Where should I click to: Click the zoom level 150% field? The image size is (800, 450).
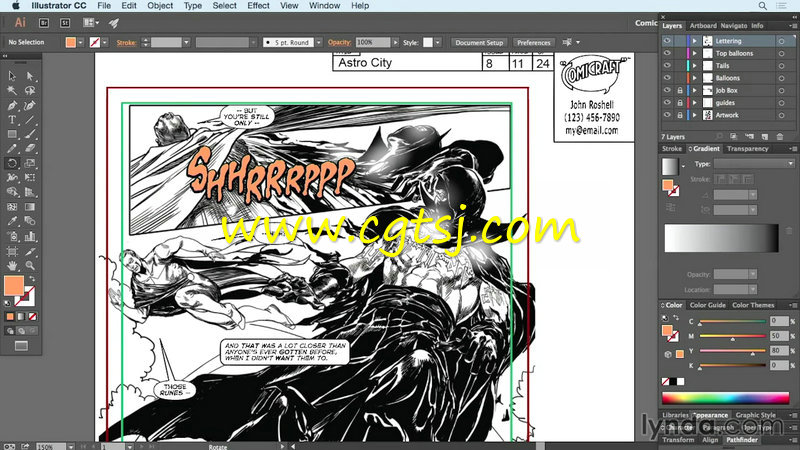click(51, 446)
